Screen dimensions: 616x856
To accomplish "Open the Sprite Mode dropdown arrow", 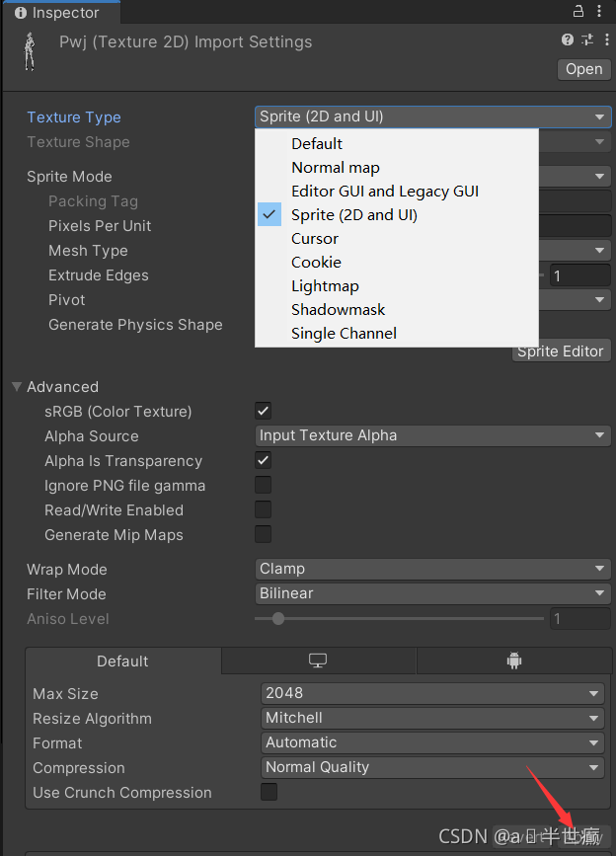I will click(599, 177).
